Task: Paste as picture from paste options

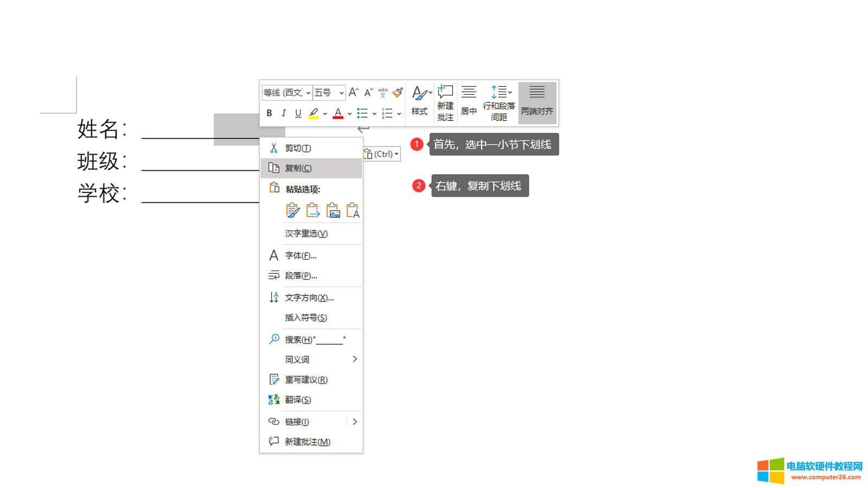Action: click(333, 210)
